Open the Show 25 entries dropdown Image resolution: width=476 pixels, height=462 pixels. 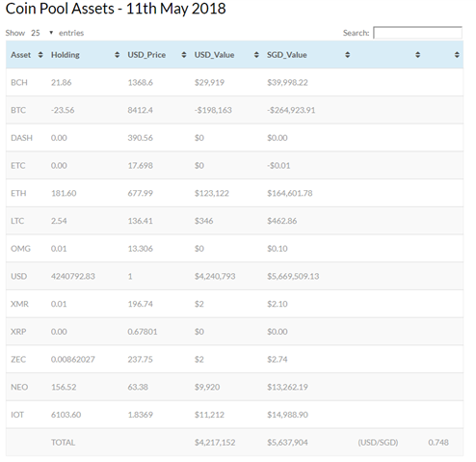coord(41,33)
